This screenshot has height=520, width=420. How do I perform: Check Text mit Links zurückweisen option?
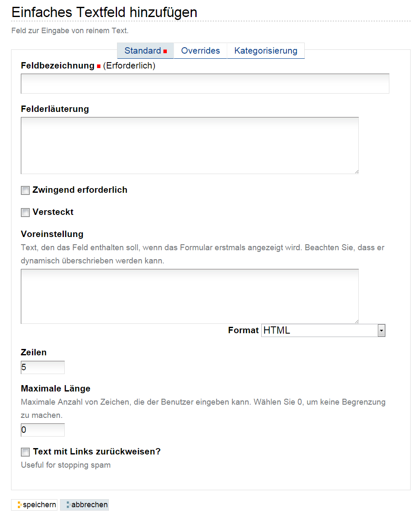26,452
